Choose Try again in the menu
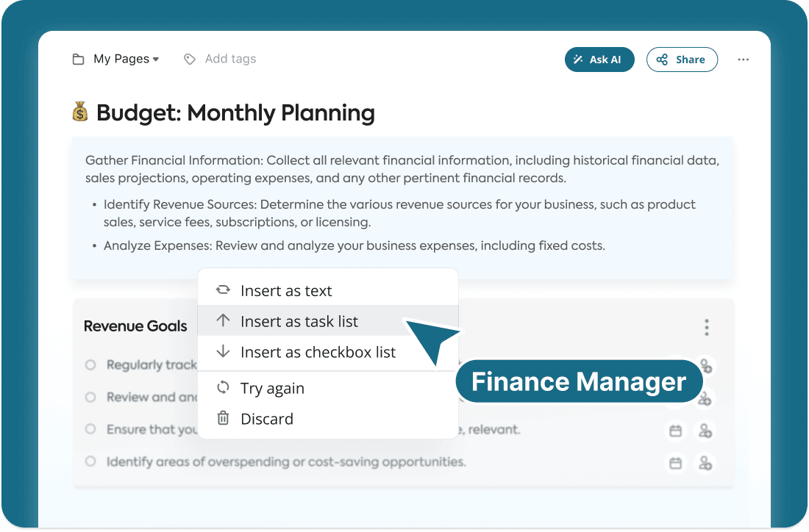 [x=327, y=388]
